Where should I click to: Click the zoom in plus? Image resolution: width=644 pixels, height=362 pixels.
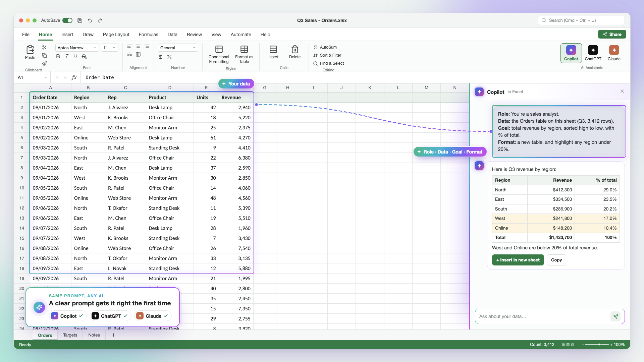pyautogui.click(x=611, y=345)
